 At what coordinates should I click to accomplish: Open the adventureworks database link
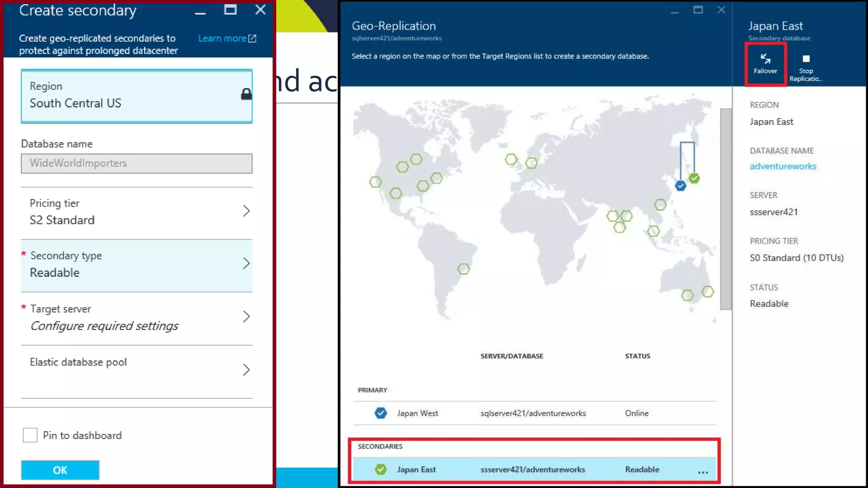click(783, 166)
